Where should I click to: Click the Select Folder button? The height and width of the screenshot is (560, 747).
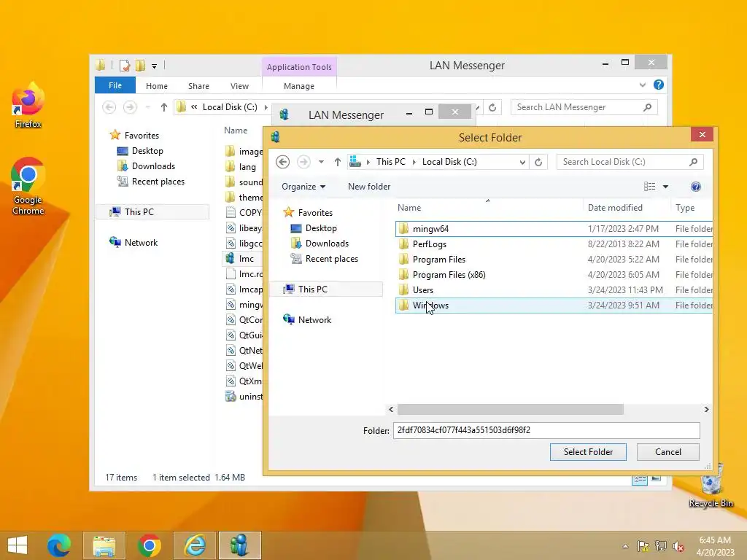pyautogui.click(x=588, y=452)
